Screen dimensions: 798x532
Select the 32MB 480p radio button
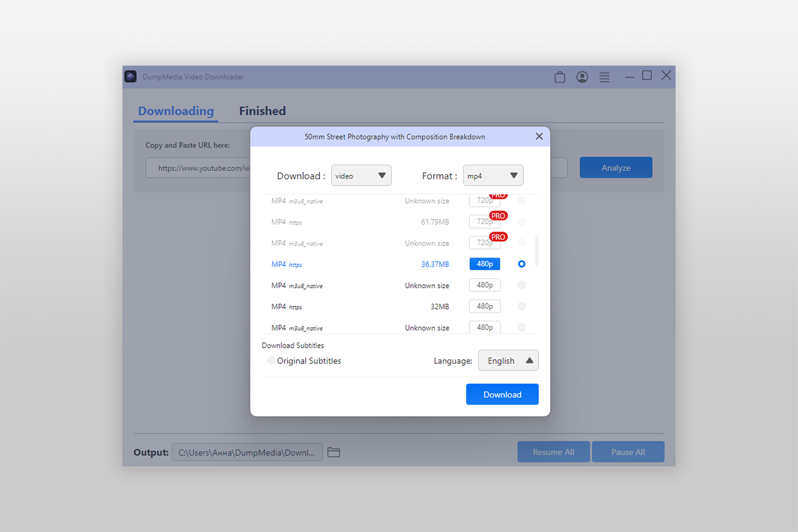click(x=521, y=306)
